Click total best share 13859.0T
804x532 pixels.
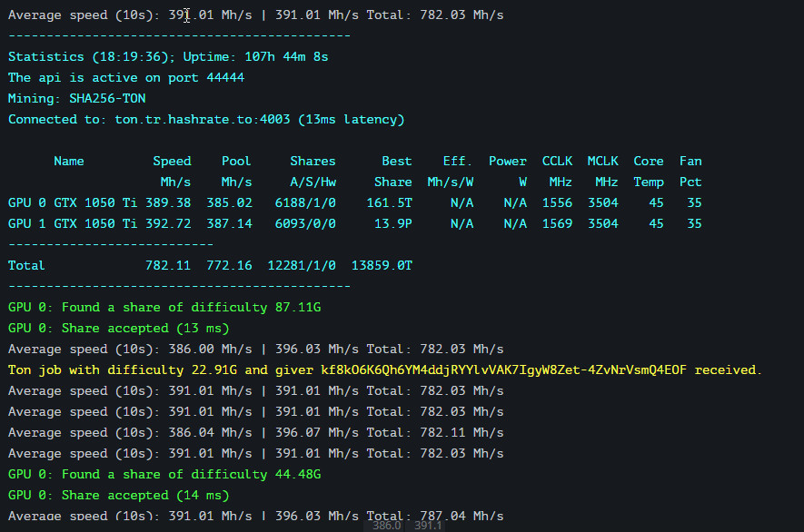tap(382, 265)
